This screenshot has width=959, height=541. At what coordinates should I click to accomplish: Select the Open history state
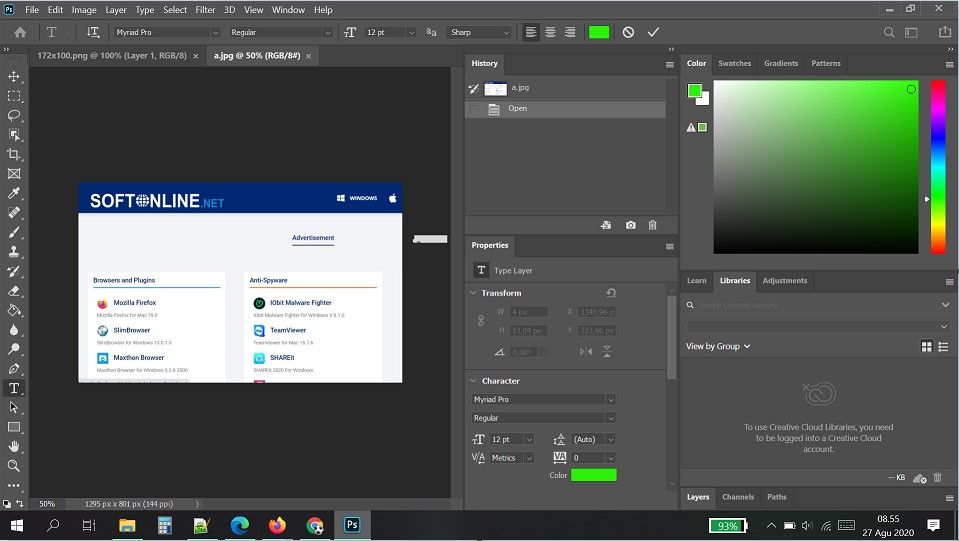point(565,109)
